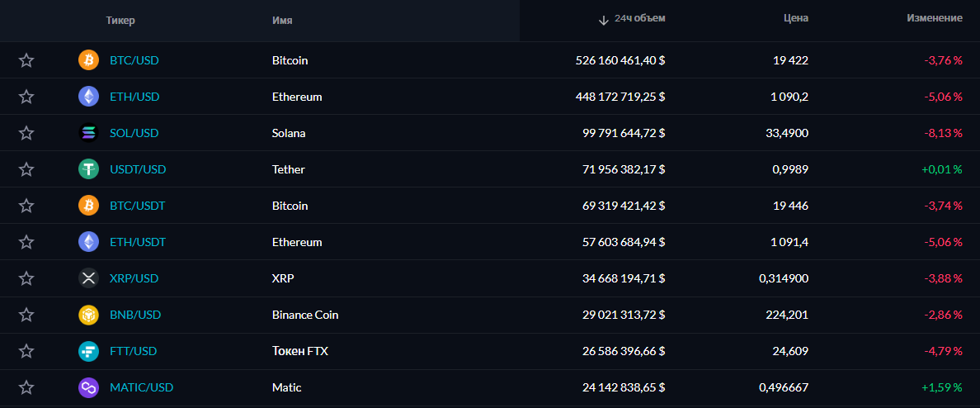Click the Solana coin icon

point(88,133)
